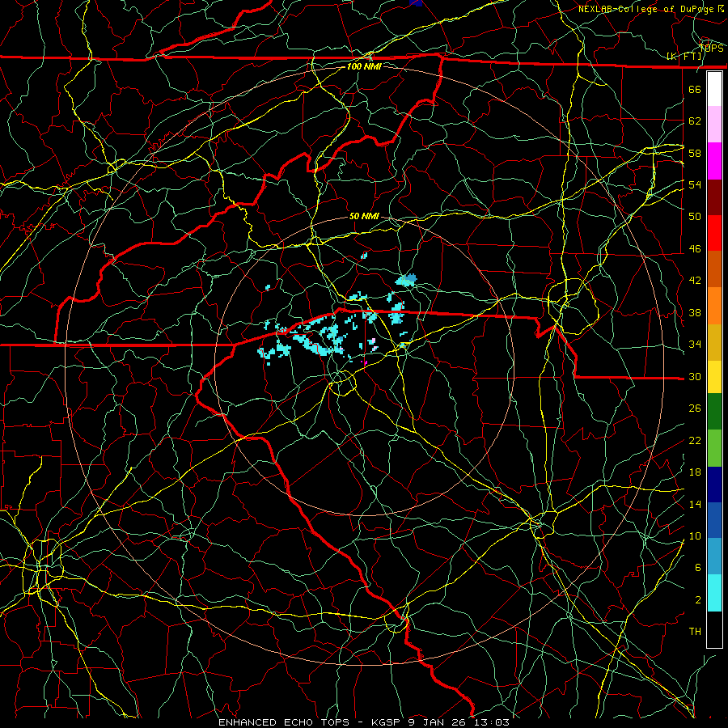Click the "22" legend value

click(x=695, y=440)
